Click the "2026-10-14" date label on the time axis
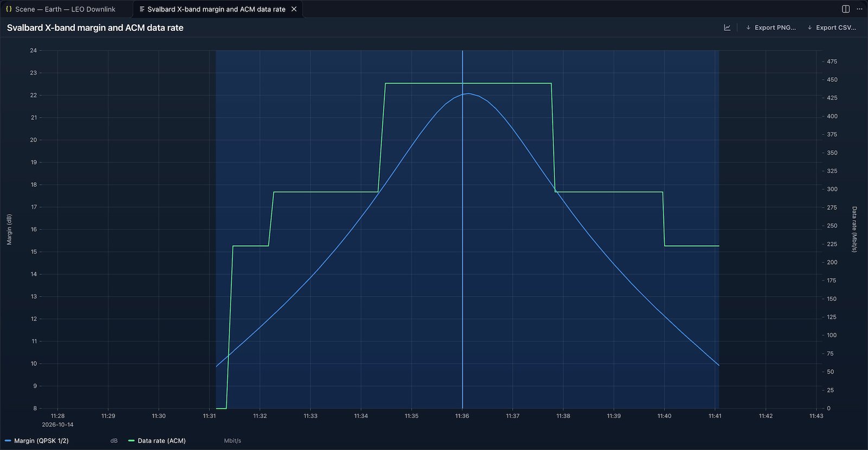Image resolution: width=868 pixels, height=450 pixels. (x=58, y=425)
